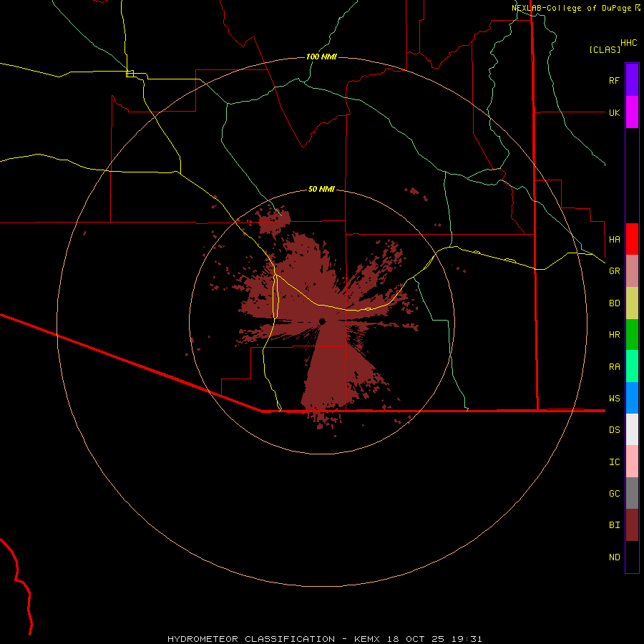The width and height of the screenshot is (644, 644).
Task: Click the 'BI' legend label
Action: click(614, 525)
